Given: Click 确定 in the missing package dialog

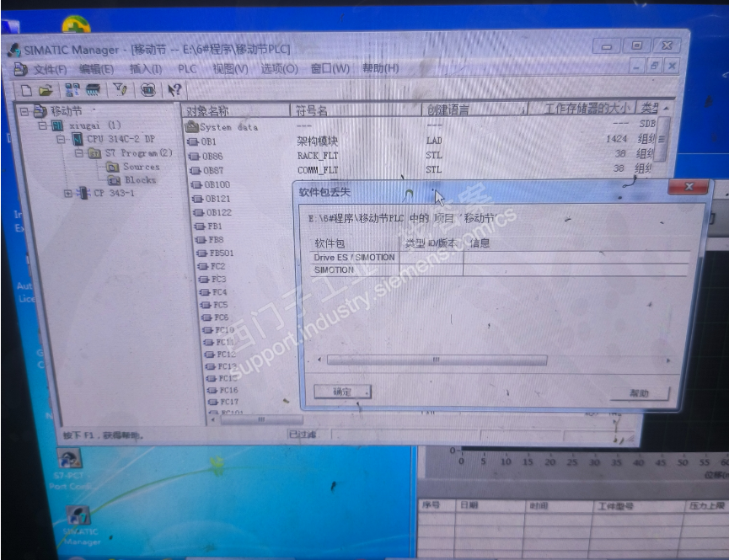Looking at the screenshot, I should click(342, 392).
